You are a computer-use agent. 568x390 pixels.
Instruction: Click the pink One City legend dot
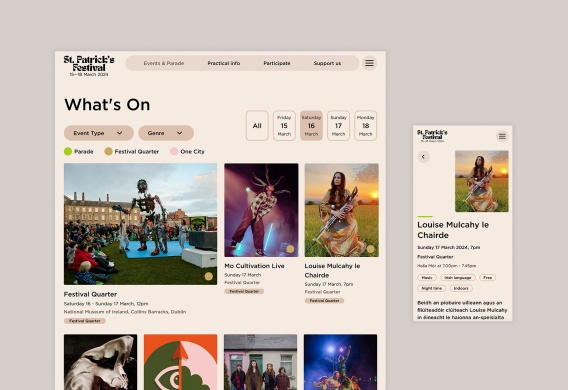174,151
